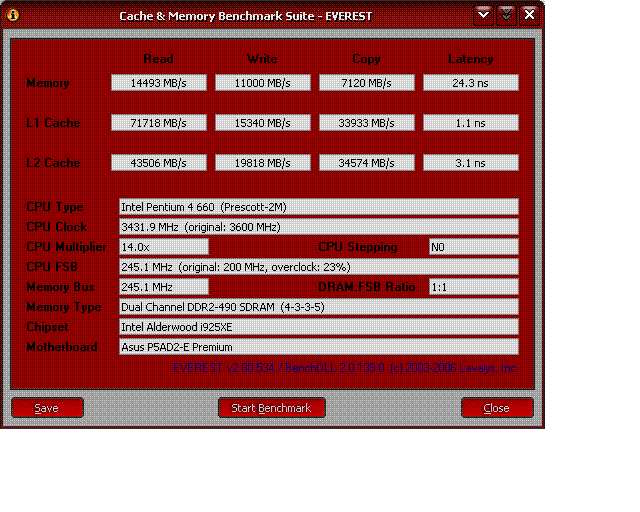
Task: Click the Memory Type field Dual Channel DDR2-490
Action: (x=319, y=307)
